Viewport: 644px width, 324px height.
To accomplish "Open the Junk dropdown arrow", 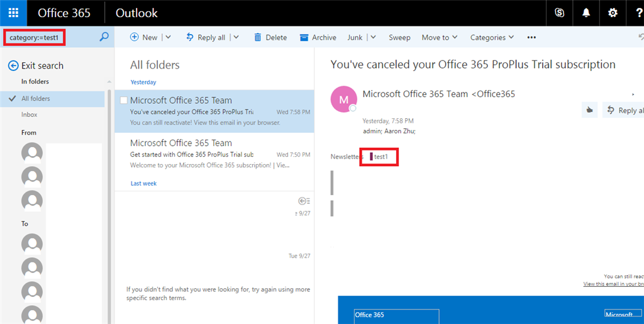I will click(373, 37).
